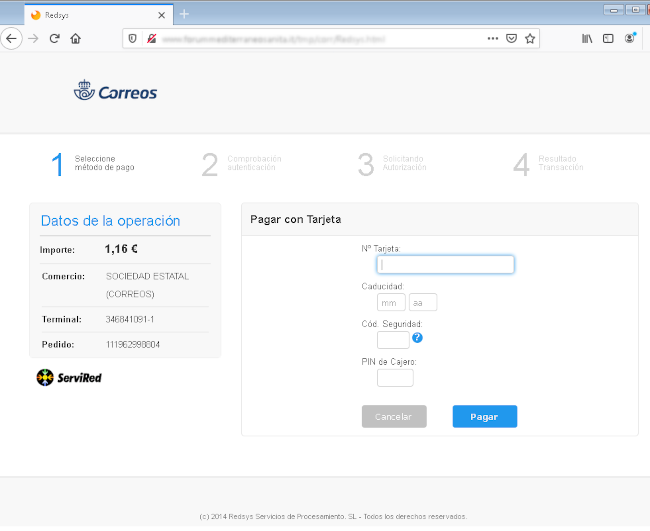This screenshot has width=650, height=531.
Task: Reload the current page
Action: point(55,38)
